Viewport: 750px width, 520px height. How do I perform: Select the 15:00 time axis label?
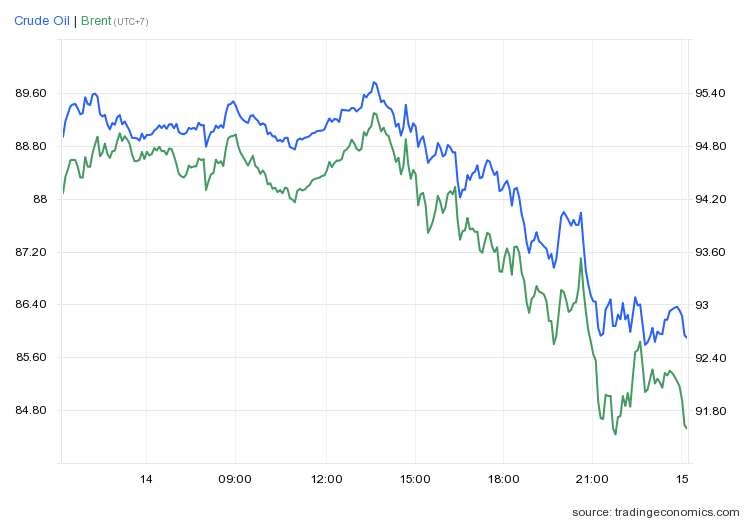click(x=415, y=480)
